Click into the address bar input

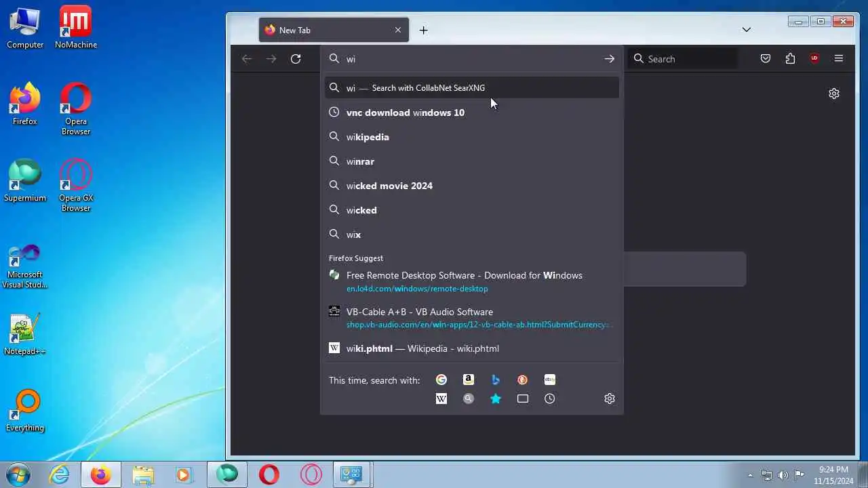pyautogui.click(x=472, y=59)
